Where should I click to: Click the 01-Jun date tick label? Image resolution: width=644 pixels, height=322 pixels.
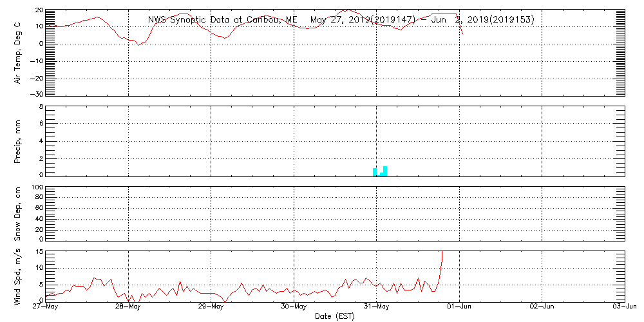[x=459, y=307]
